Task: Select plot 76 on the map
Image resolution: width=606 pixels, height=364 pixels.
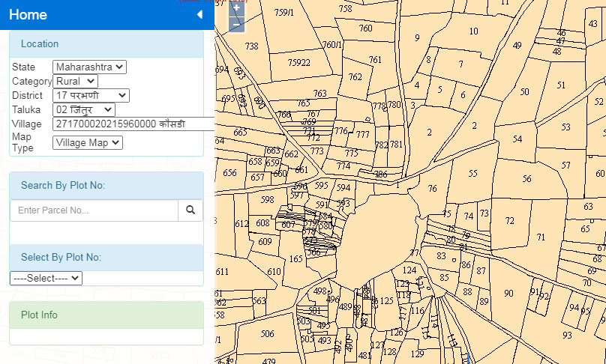Action: [x=432, y=189]
